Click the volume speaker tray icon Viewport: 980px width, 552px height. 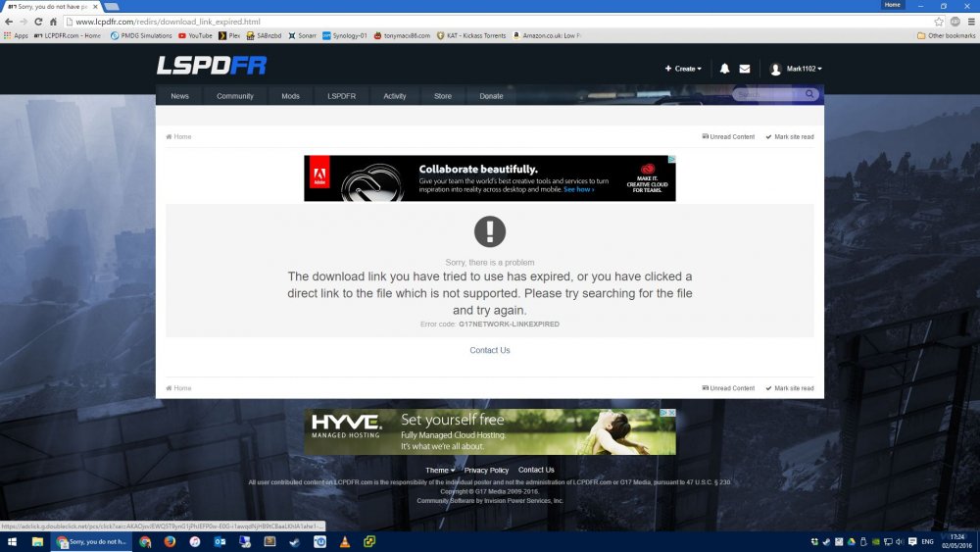click(900, 541)
